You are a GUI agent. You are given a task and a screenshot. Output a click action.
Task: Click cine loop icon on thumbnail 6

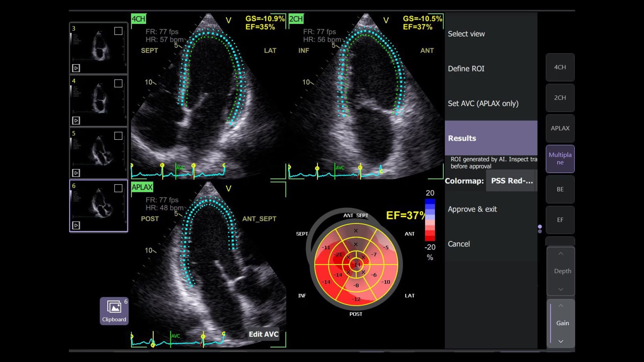tap(76, 225)
